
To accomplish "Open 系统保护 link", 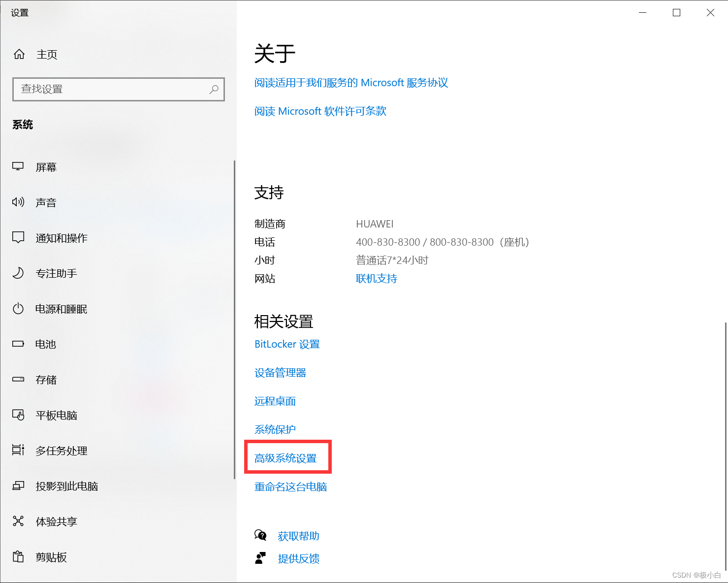I will [x=275, y=430].
